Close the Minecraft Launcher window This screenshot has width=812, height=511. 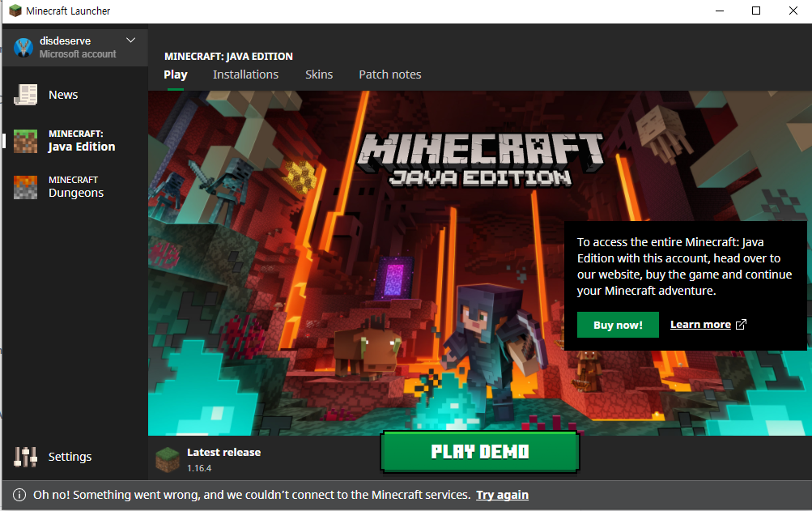point(793,11)
